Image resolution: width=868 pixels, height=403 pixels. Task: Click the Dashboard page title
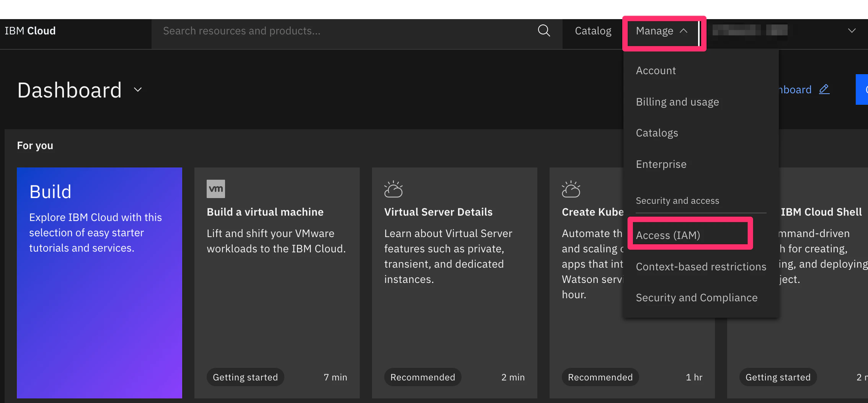point(70,90)
